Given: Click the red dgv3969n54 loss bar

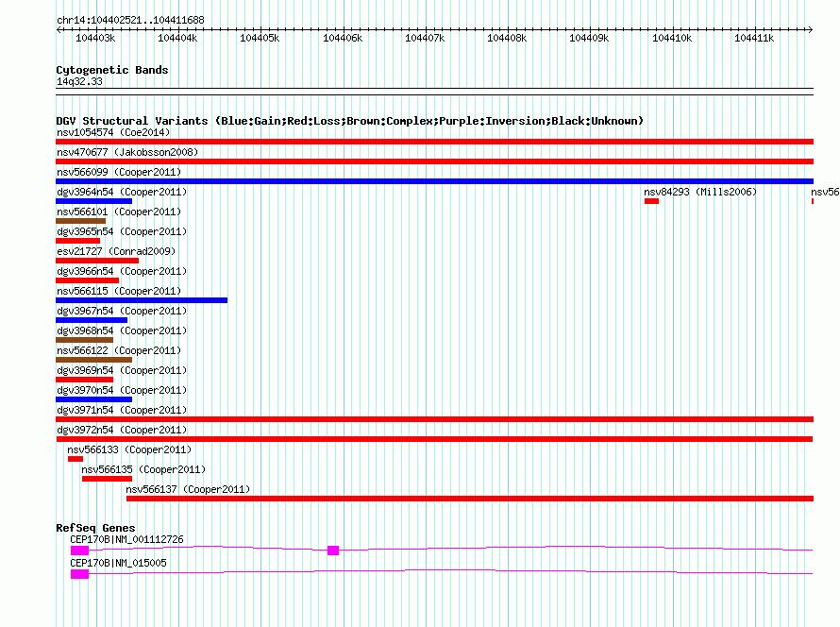Looking at the screenshot, I should [84, 380].
